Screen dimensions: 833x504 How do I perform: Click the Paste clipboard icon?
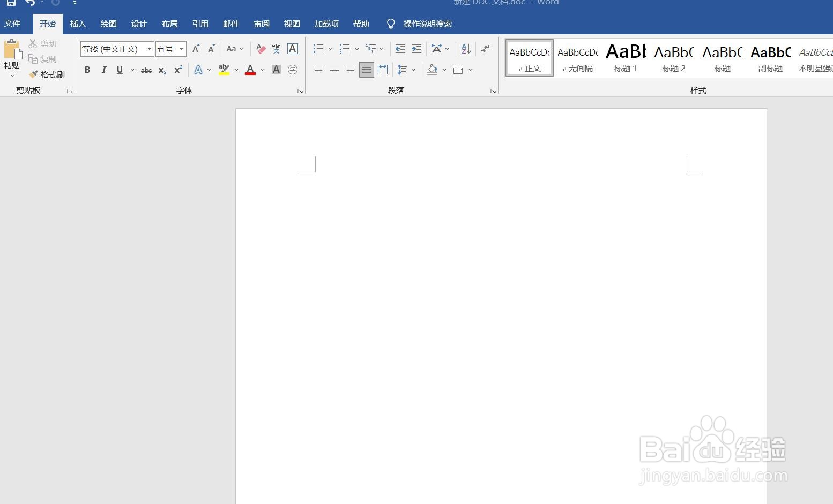[x=12, y=49]
